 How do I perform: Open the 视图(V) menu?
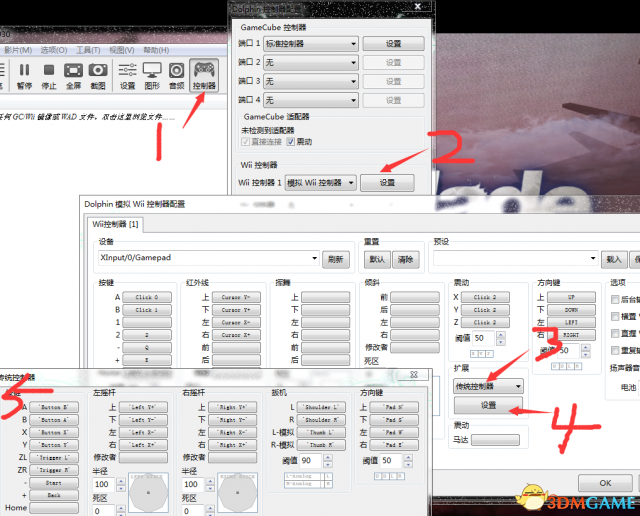point(122,50)
